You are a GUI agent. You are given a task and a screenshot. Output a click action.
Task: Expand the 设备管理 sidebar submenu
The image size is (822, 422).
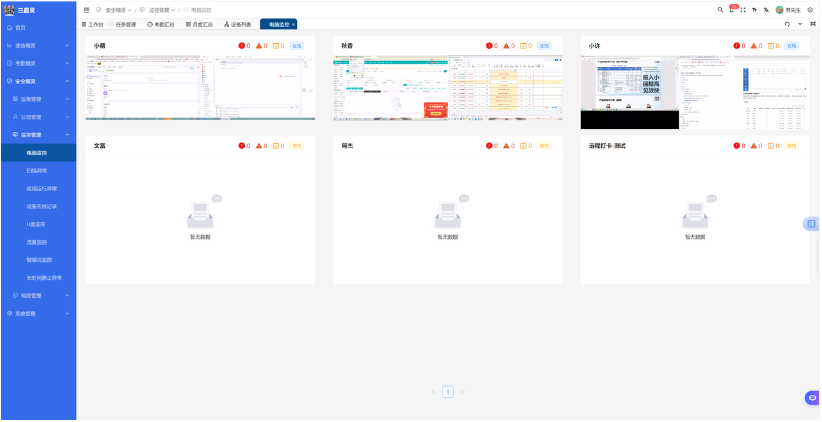coord(38,99)
